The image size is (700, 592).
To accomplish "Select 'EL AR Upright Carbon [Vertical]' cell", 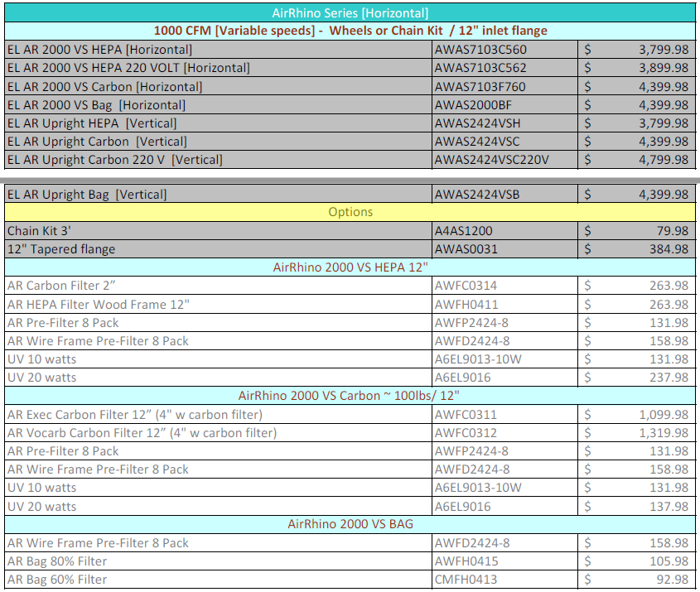I will 218,142.
